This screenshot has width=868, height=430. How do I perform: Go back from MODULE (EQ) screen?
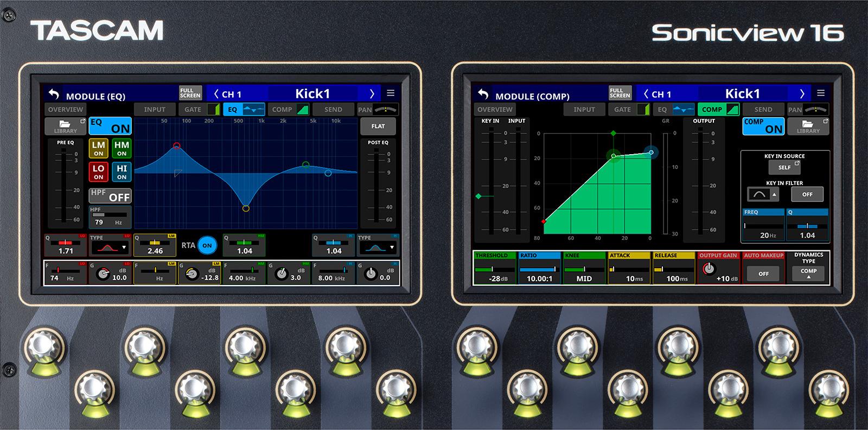pos(53,93)
